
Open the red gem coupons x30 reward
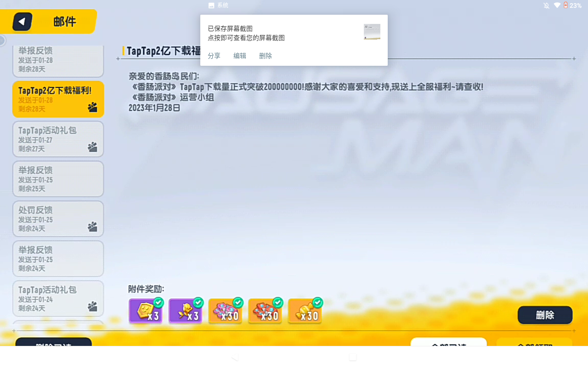pos(265,311)
